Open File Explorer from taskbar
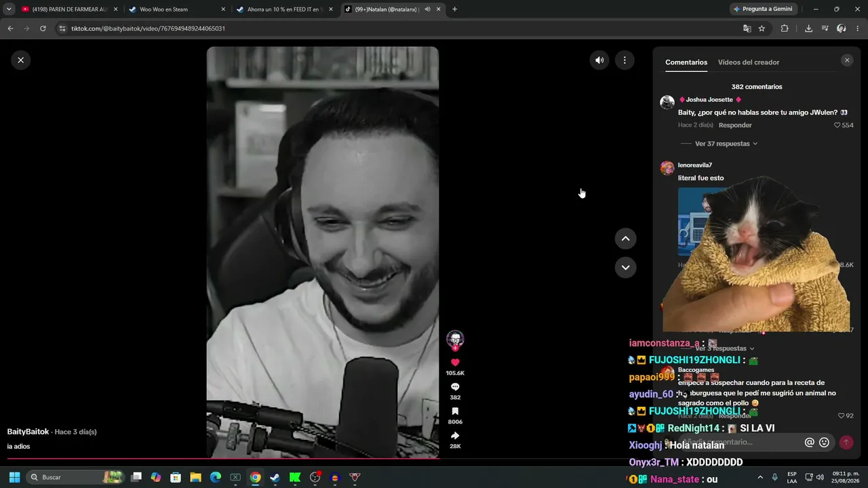This screenshot has height=488, width=868. click(195, 477)
